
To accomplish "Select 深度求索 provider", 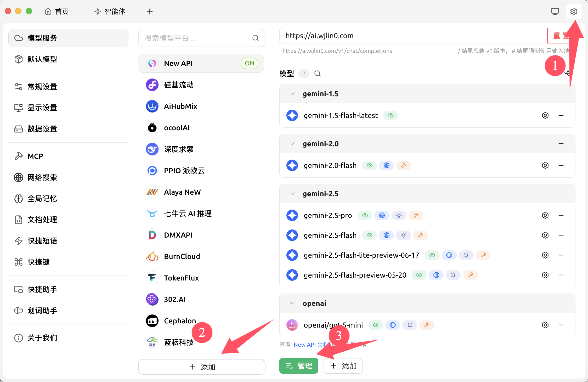I will tap(201, 149).
